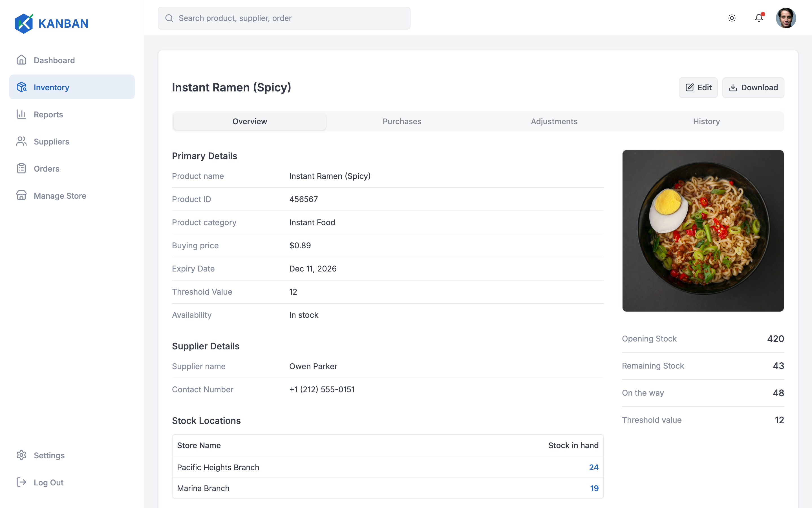Click the Reports bar chart icon
The height and width of the screenshot is (508, 812).
click(x=21, y=114)
